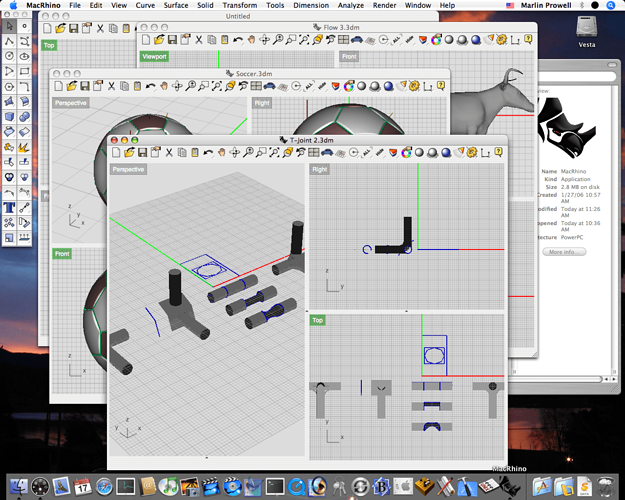The width and height of the screenshot is (625, 500).
Task: Open the Front viewport label in Soccer.3dm
Action: click(62, 254)
